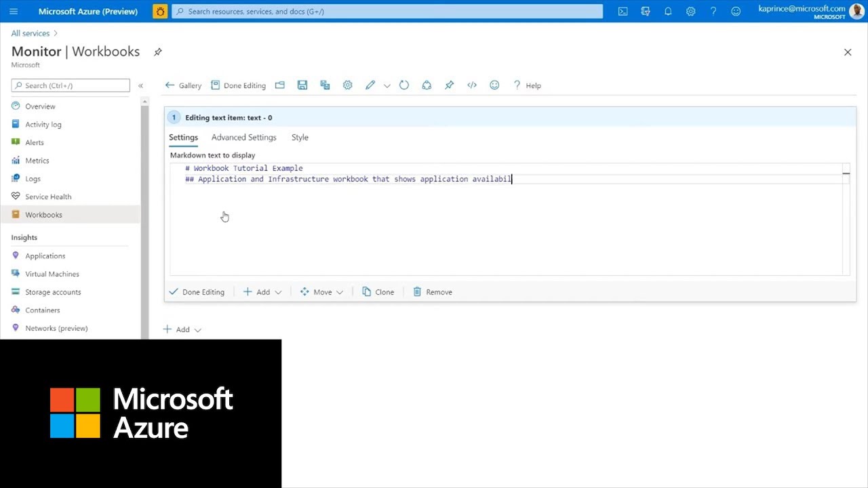868x488 pixels.
Task: Open the notifications bell
Action: click(668, 11)
